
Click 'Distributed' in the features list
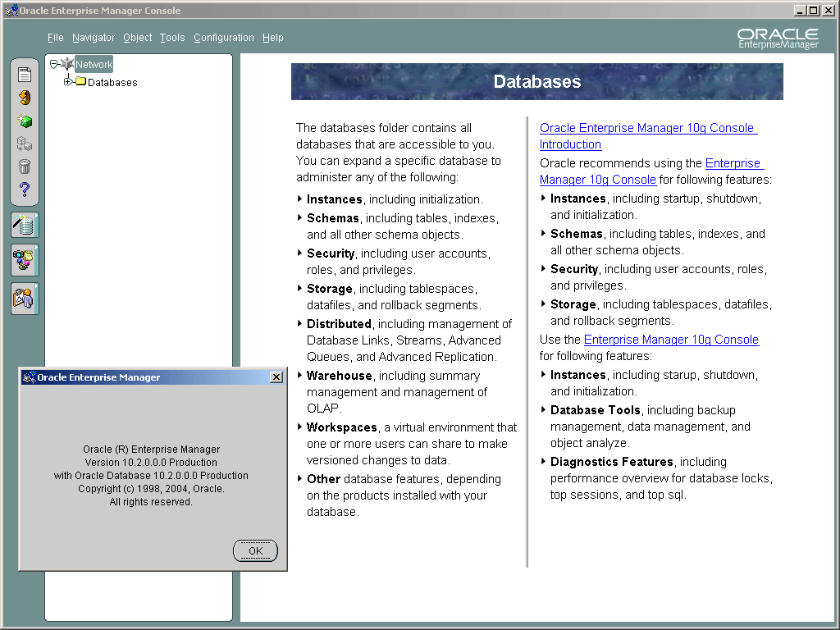pyautogui.click(x=339, y=324)
